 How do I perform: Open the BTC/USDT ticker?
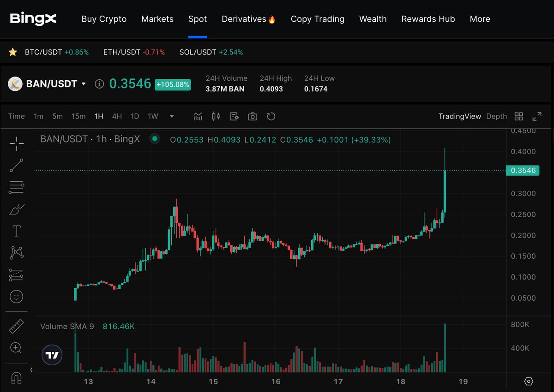coord(57,52)
